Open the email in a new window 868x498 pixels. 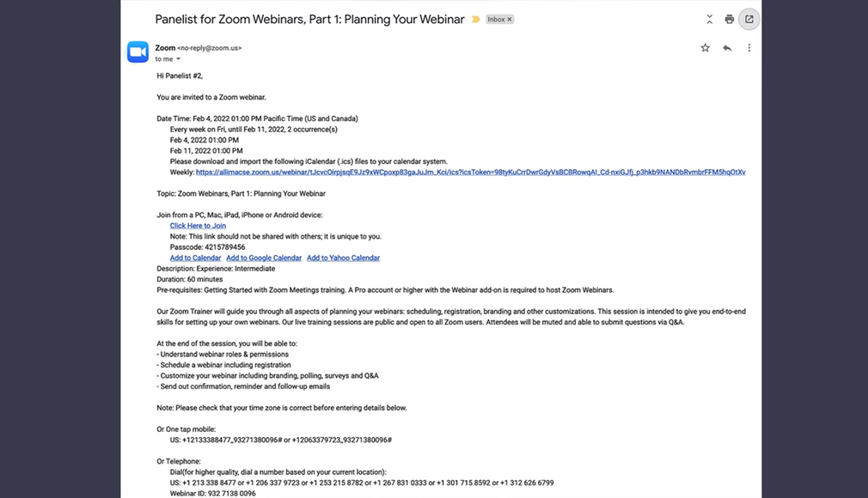(x=749, y=19)
